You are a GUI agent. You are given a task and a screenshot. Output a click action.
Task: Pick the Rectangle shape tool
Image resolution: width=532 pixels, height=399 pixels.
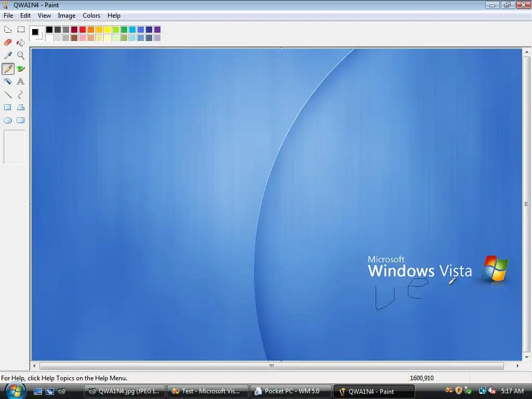(x=8, y=108)
